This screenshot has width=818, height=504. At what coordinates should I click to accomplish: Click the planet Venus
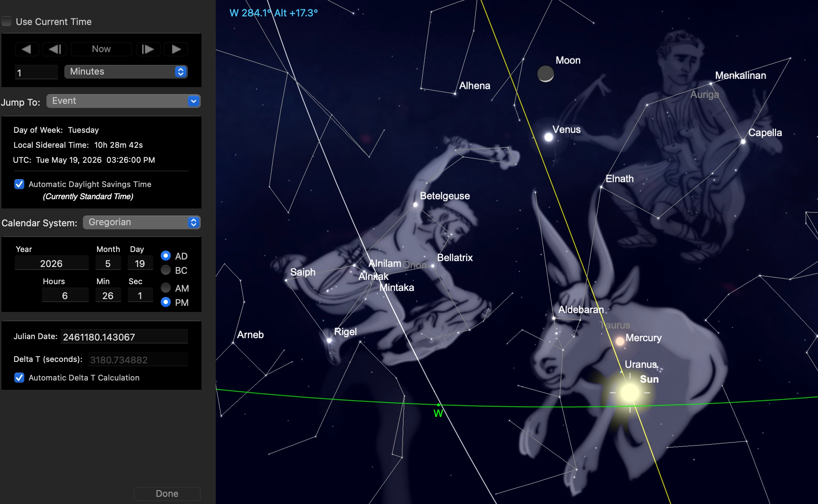(x=549, y=137)
